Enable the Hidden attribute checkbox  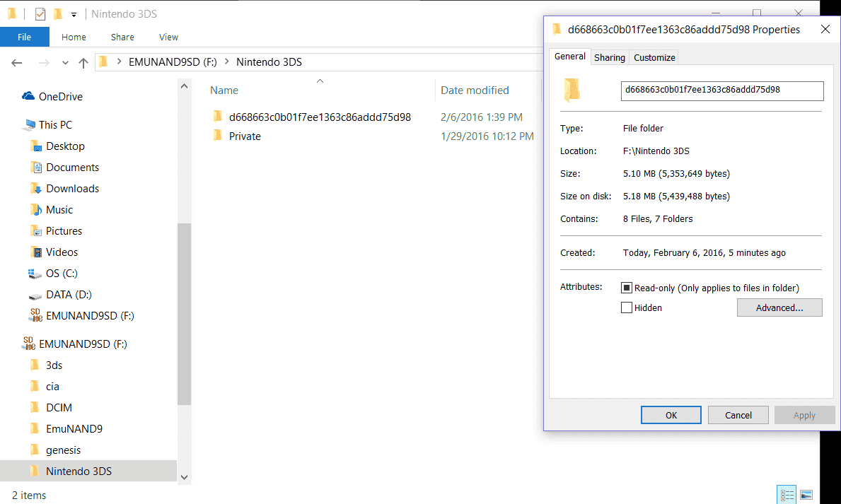[x=627, y=307]
